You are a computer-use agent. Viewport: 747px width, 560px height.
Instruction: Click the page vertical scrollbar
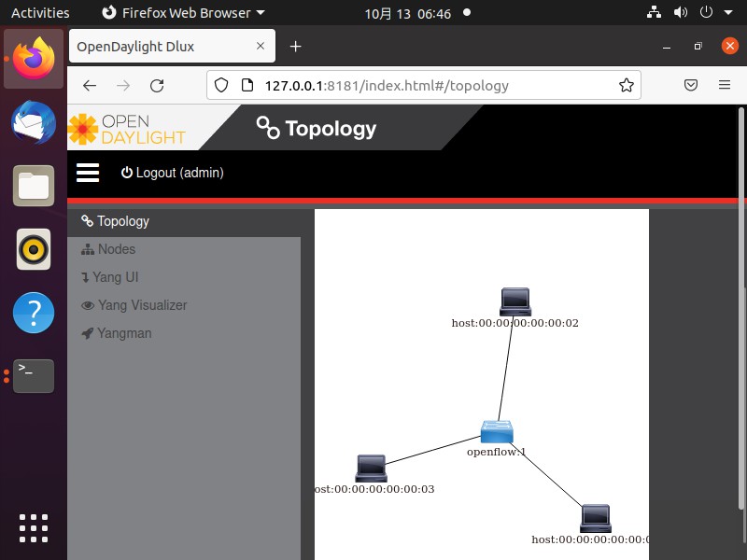(x=741, y=310)
